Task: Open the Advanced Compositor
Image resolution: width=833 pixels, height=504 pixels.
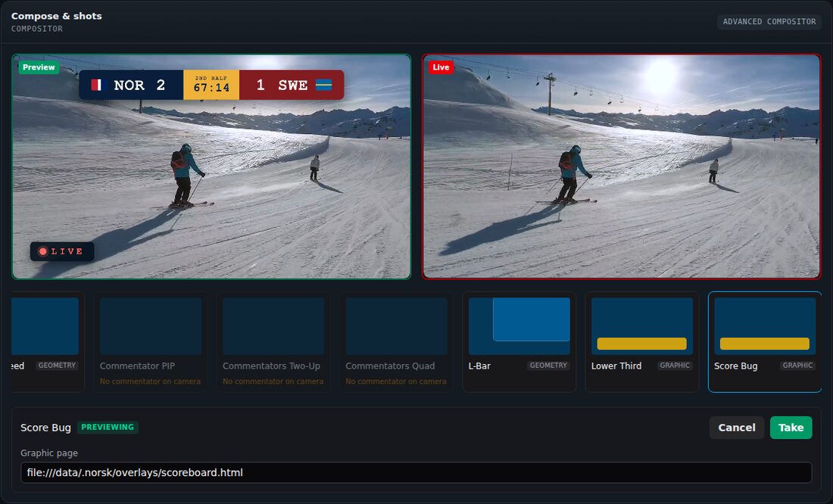Action: coord(769,22)
